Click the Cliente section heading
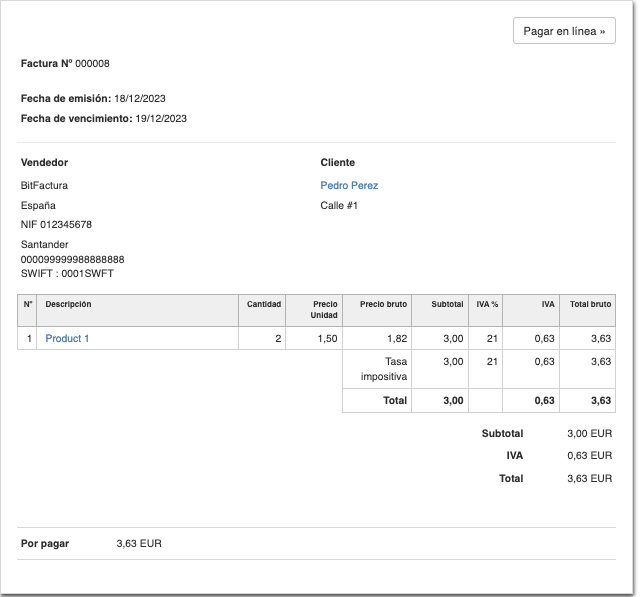 tap(337, 162)
